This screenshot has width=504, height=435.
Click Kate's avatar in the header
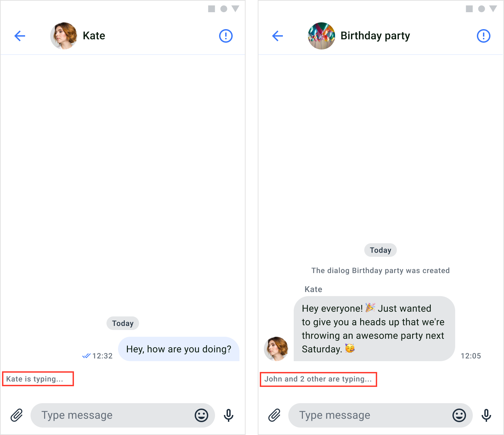tap(63, 36)
